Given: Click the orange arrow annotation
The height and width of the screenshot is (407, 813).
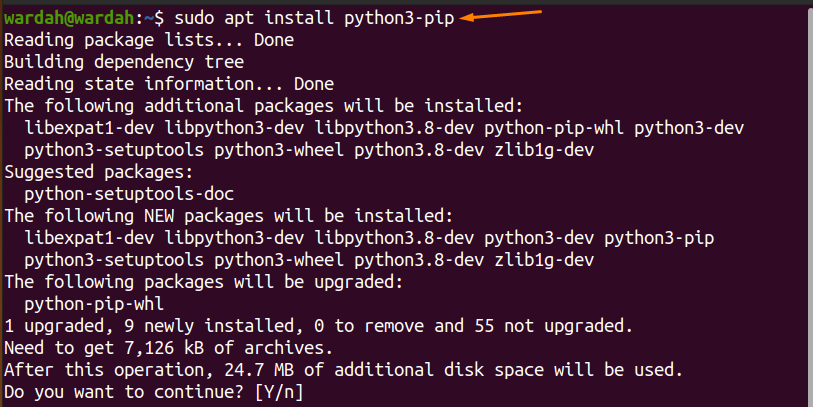Looking at the screenshot, I should [x=501, y=15].
